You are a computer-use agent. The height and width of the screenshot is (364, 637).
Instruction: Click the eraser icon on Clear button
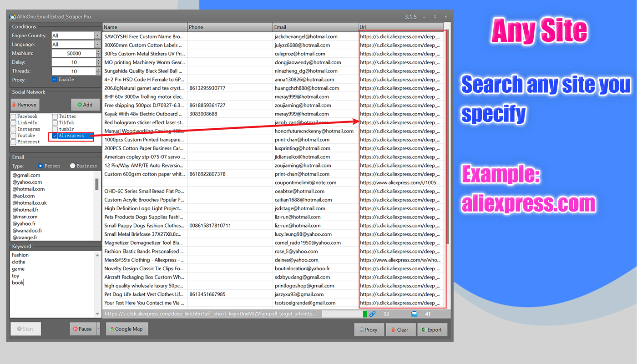coord(394,329)
